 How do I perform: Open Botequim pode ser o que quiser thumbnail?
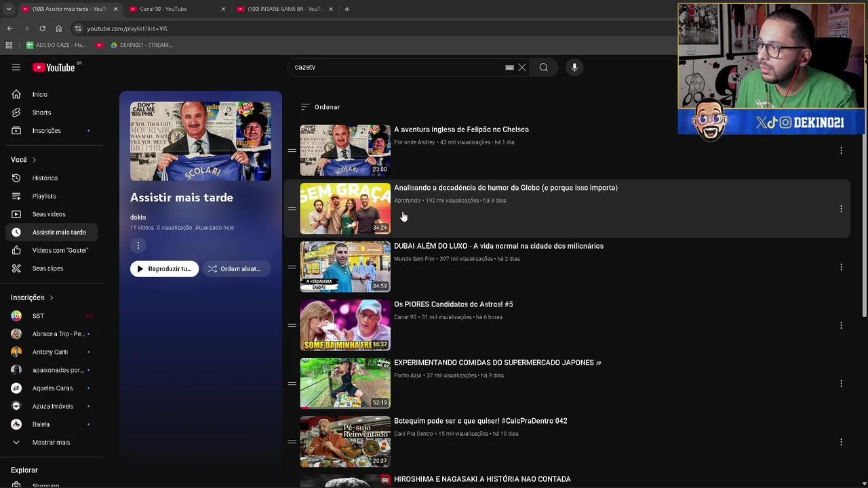pyautogui.click(x=345, y=441)
